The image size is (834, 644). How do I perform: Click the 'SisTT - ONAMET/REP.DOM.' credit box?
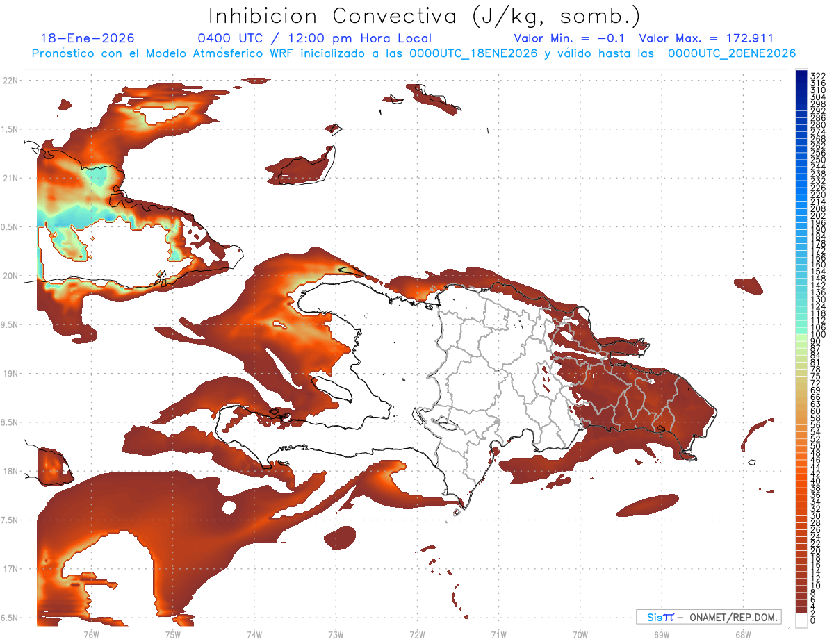click(708, 617)
